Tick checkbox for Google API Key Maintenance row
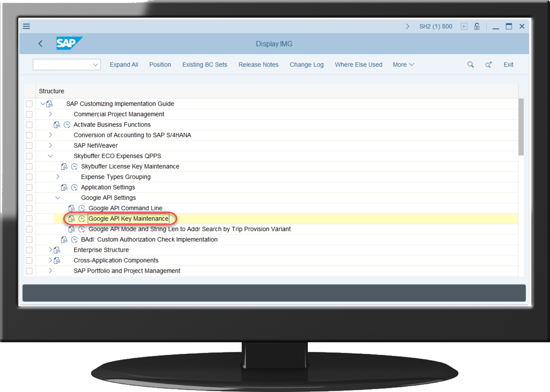Viewport: 550px width, 392px height. click(x=29, y=219)
